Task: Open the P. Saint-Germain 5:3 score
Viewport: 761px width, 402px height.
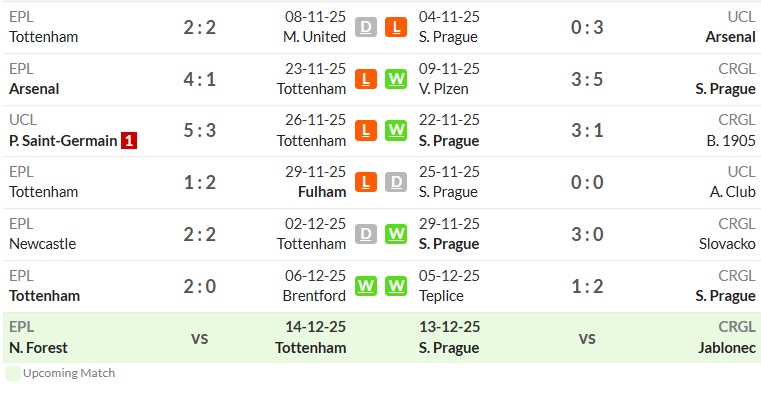Action: point(199,130)
